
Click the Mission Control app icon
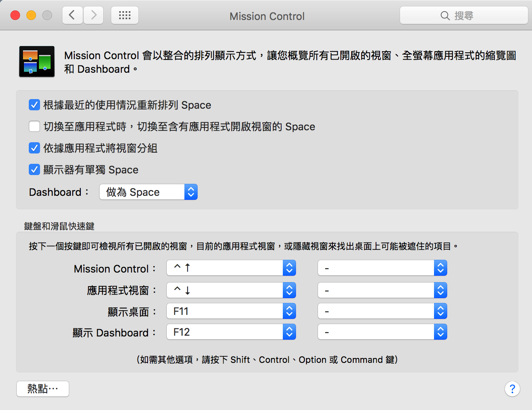(x=37, y=62)
